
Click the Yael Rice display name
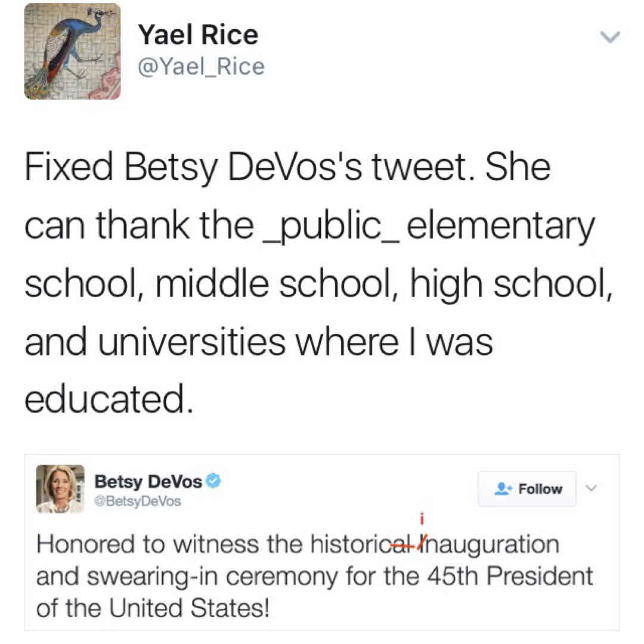pyautogui.click(x=198, y=35)
